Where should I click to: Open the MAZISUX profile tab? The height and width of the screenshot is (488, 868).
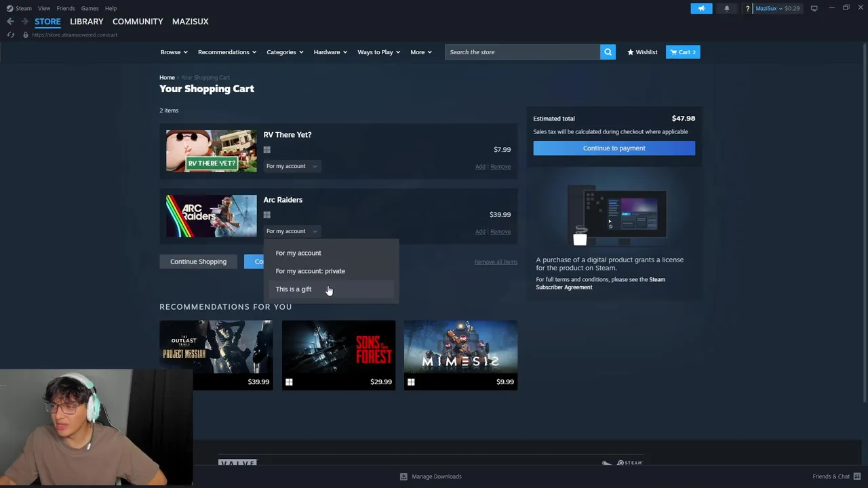tap(191, 22)
